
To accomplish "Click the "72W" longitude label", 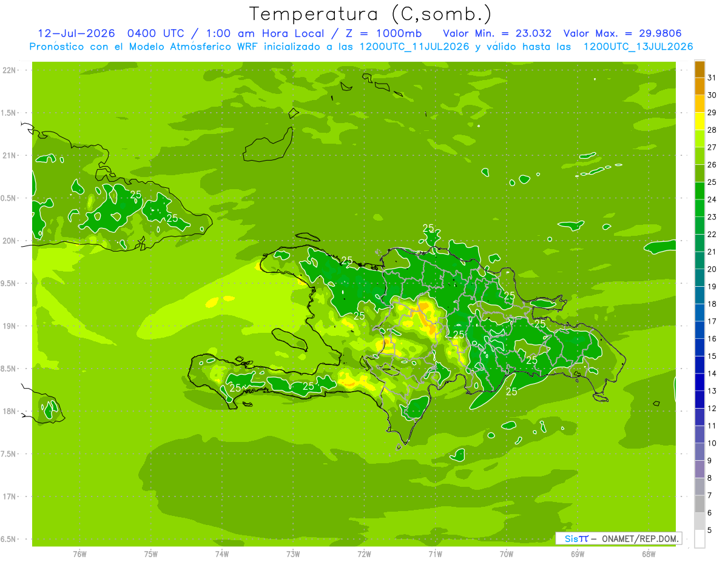I will 365,554.
